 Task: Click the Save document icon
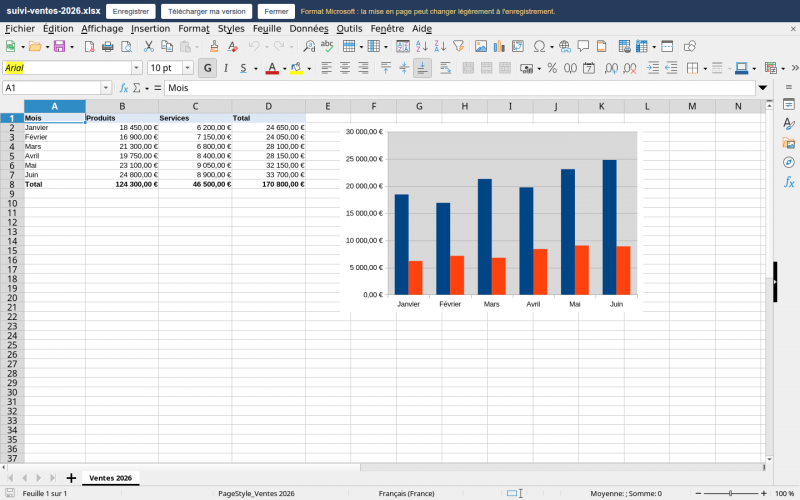click(x=59, y=46)
